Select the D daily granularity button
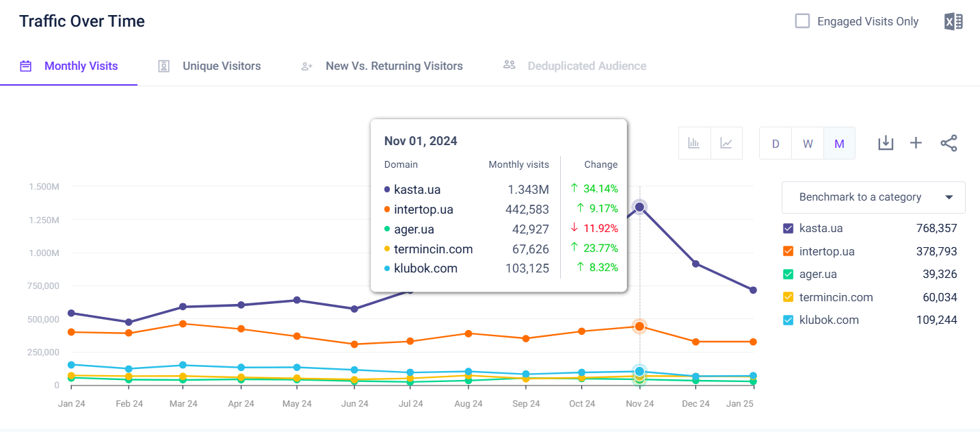This screenshot has height=432, width=980. pos(776,143)
